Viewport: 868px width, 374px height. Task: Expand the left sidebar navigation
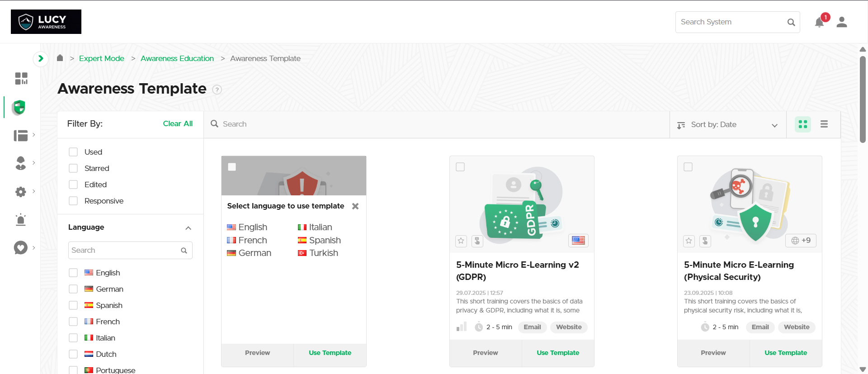(x=41, y=58)
